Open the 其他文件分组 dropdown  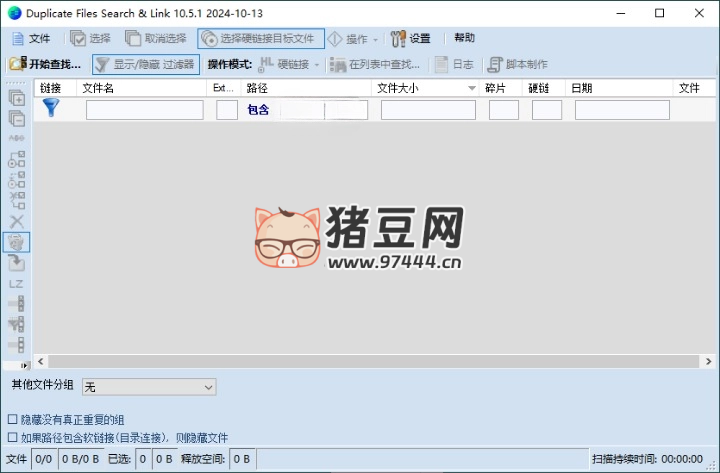point(148,386)
